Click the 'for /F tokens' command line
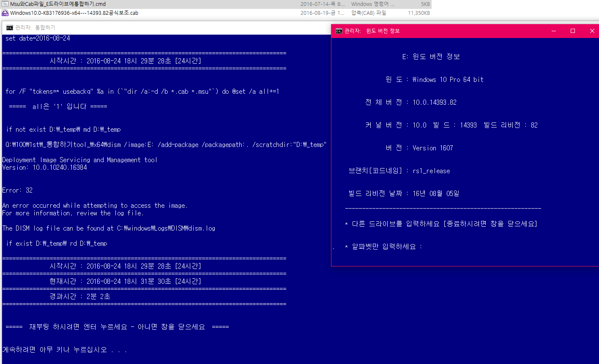This screenshot has width=599, height=364. (x=142, y=92)
